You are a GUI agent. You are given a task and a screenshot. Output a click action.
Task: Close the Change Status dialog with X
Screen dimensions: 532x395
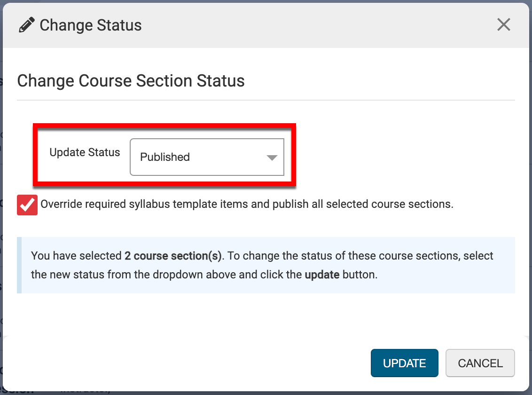tap(503, 25)
